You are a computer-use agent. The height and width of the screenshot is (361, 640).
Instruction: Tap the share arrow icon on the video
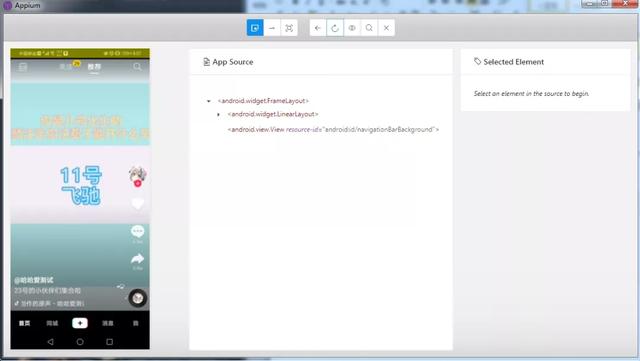point(138,258)
